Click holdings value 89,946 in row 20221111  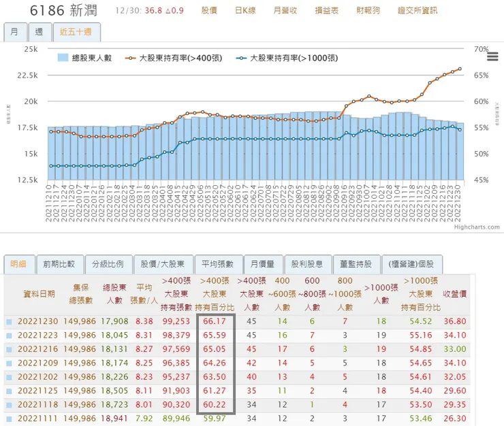point(176,419)
